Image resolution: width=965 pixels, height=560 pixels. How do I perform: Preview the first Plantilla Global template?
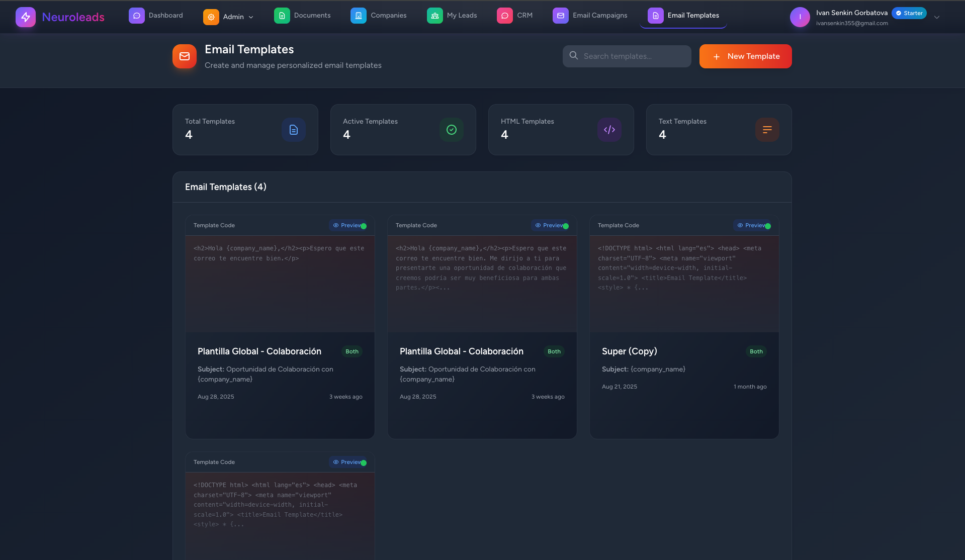pyautogui.click(x=347, y=225)
